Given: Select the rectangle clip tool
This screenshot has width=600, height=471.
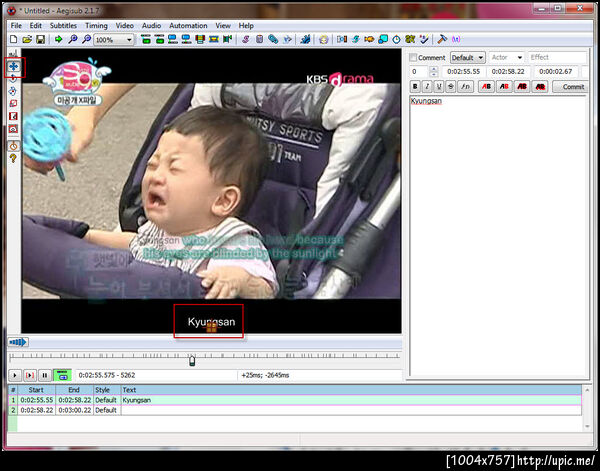Looking at the screenshot, I should coord(13,116).
